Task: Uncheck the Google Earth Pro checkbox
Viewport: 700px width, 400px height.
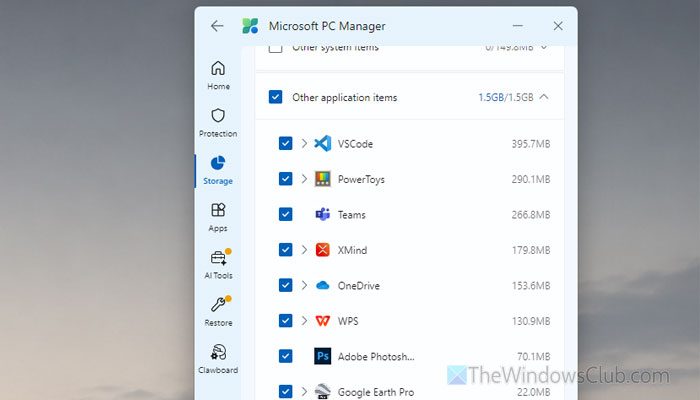Action: [x=286, y=392]
